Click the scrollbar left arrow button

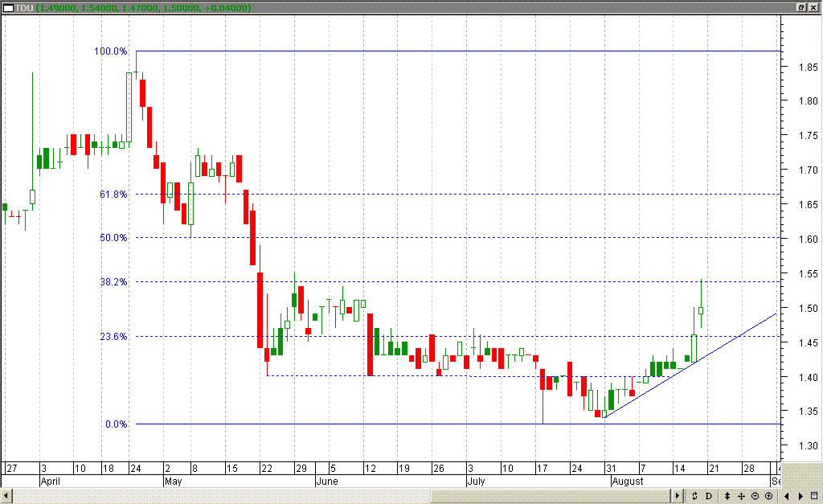tap(6, 496)
